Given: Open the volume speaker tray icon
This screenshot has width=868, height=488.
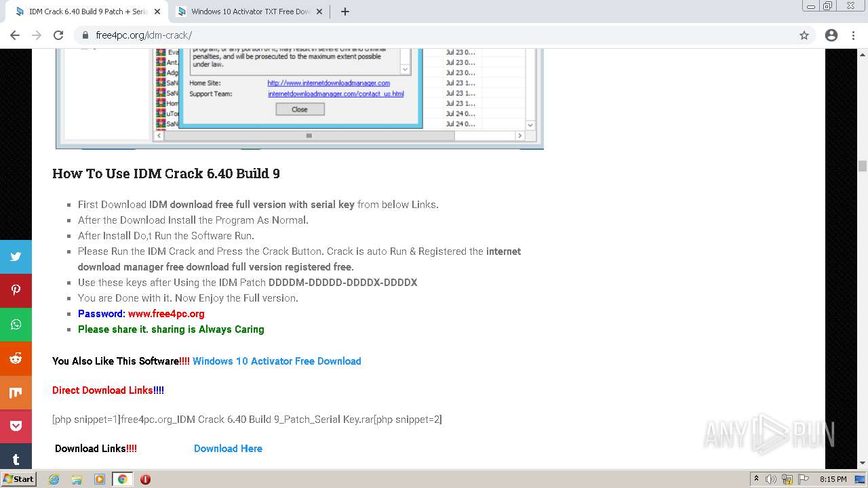Looking at the screenshot, I should point(771,479).
